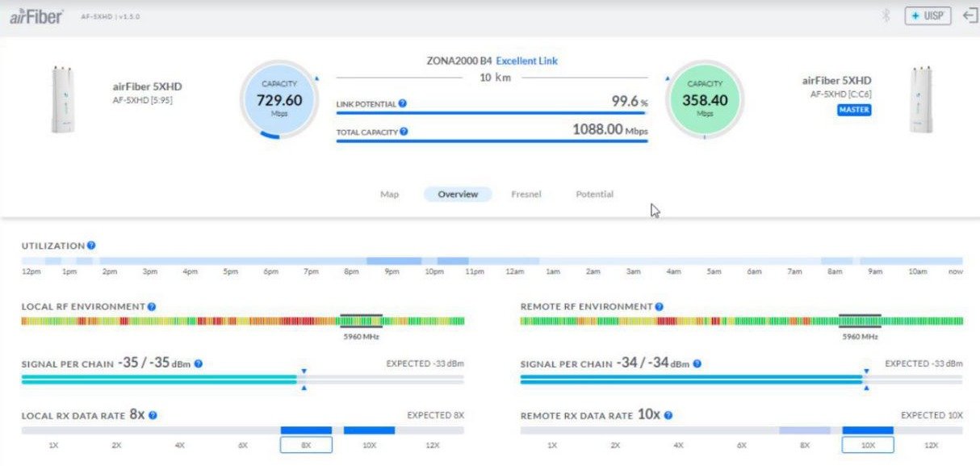Open remote Signal Per Chain help icon
Image resolution: width=980 pixels, height=466 pixels.
pyautogui.click(x=697, y=364)
